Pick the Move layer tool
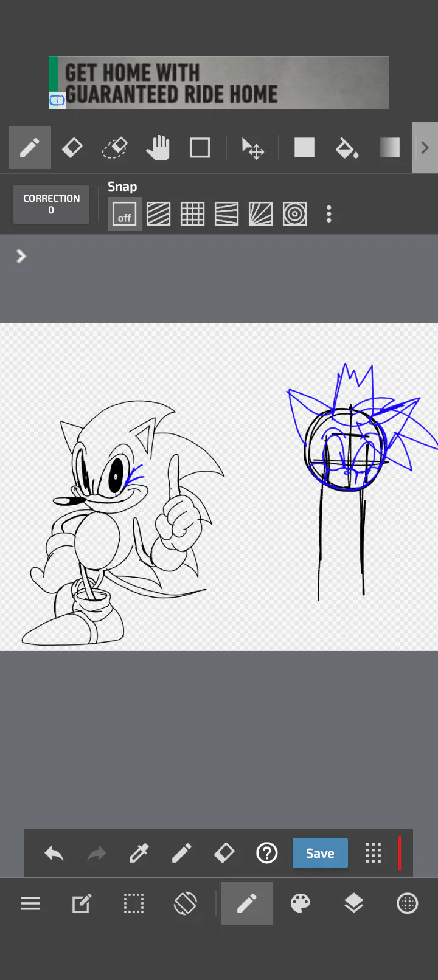The image size is (438, 980). (252, 148)
